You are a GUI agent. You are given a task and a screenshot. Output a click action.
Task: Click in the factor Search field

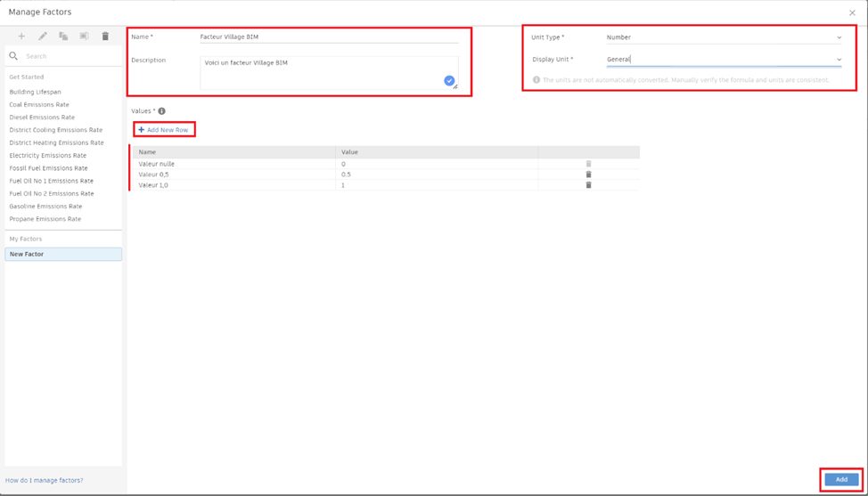[x=70, y=56]
